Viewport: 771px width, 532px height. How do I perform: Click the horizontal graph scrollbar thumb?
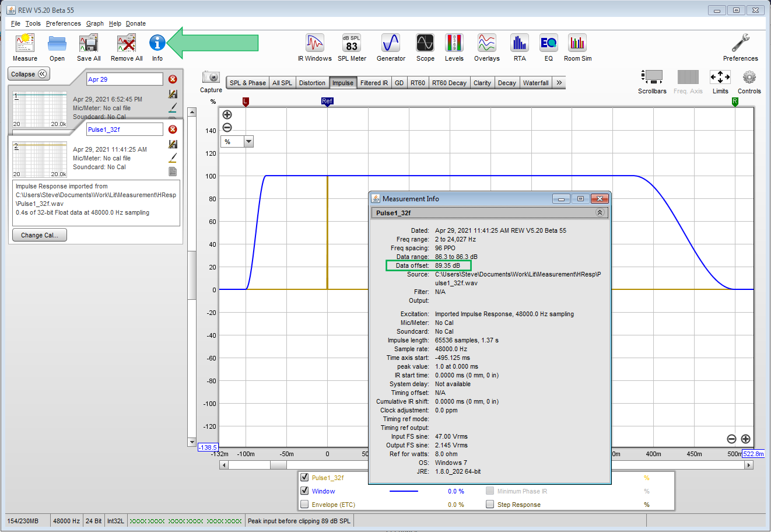coord(278,465)
